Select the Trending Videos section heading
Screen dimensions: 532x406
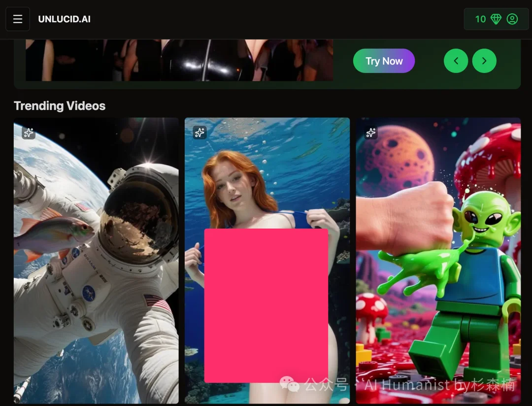(x=60, y=106)
